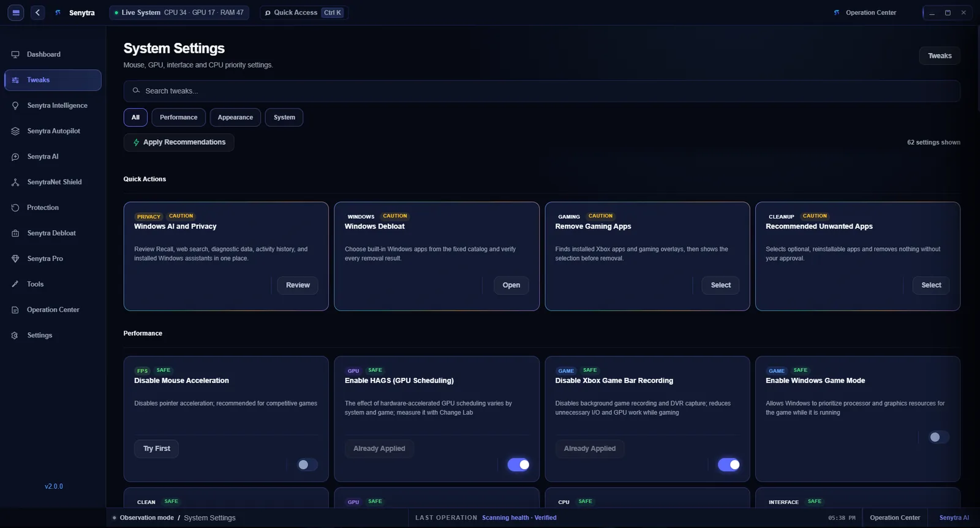Click the 05:38 PM clock in the status bar
Image resolution: width=980 pixels, height=528 pixels.
tap(842, 518)
